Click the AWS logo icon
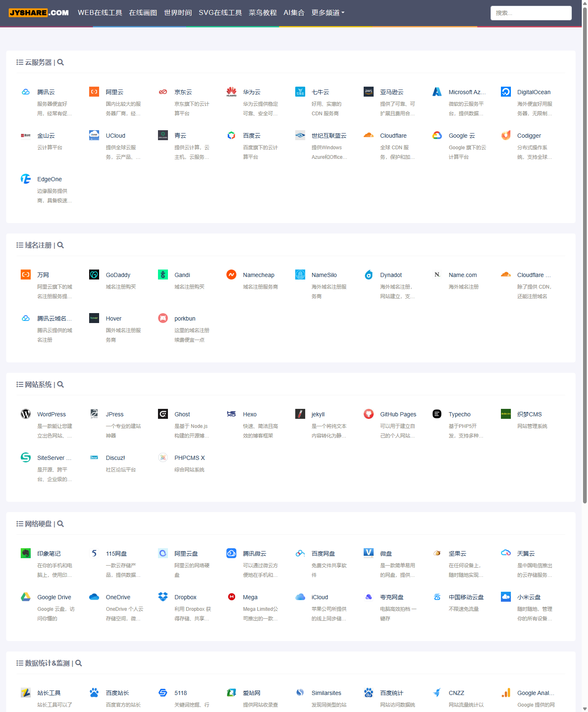Viewport: 588px width, 712px height. tap(369, 92)
